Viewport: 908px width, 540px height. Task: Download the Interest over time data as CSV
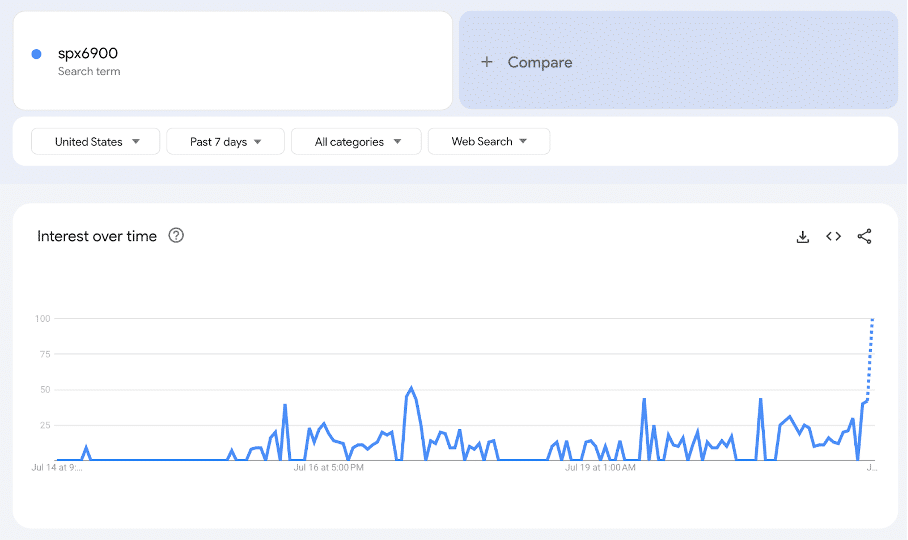coord(802,237)
